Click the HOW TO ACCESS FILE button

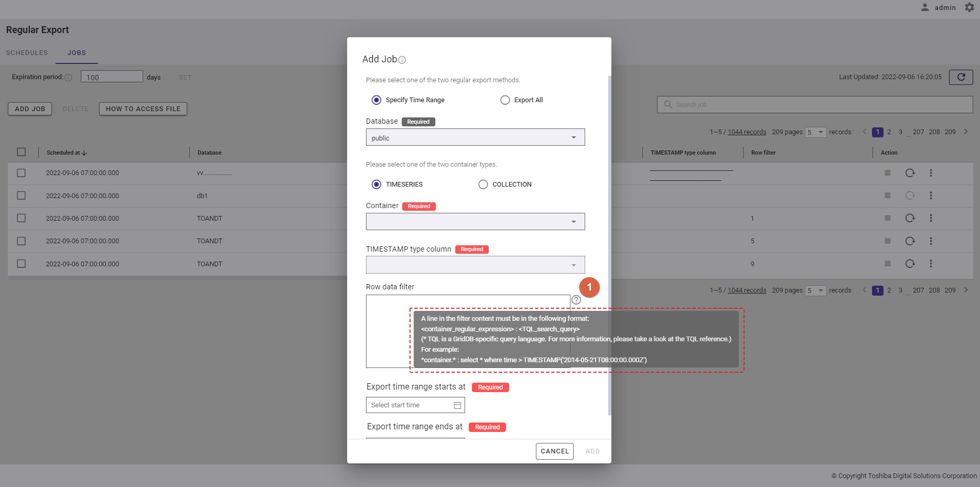point(143,109)
